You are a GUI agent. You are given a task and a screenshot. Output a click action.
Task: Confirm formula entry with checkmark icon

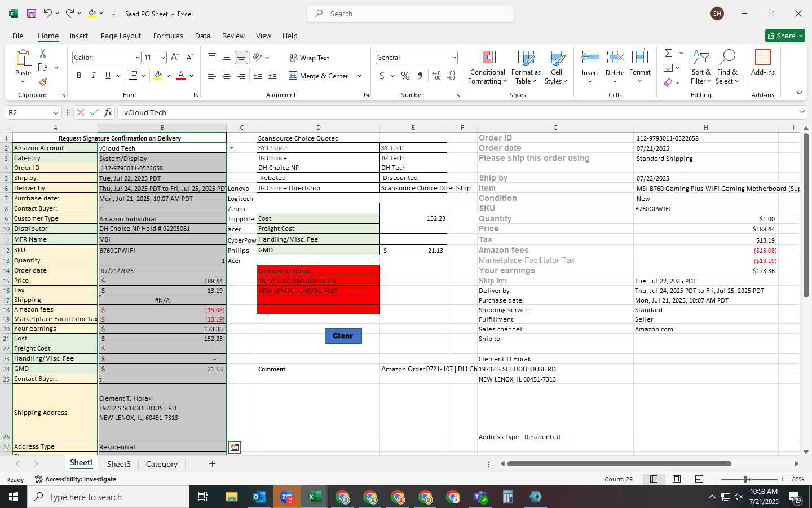94,112
